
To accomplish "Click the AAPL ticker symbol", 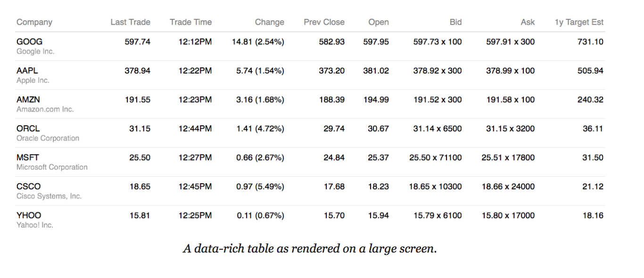I will [x=27, y=71].
